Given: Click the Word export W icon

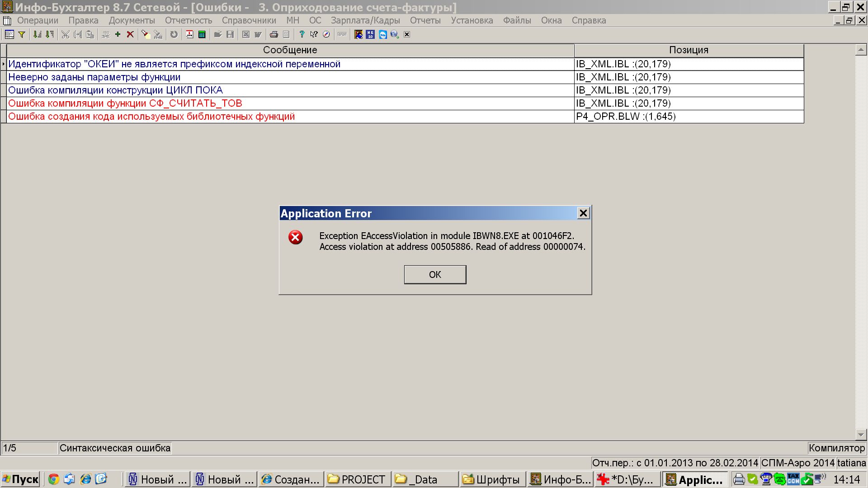Looking at the screenshot, I should [x=258, y=34].
